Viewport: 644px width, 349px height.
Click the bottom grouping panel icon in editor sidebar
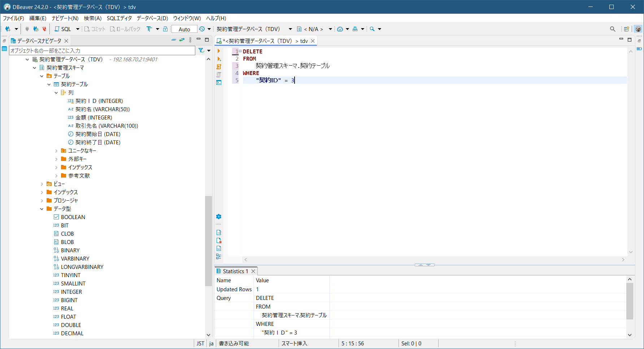tap(219, 256)
